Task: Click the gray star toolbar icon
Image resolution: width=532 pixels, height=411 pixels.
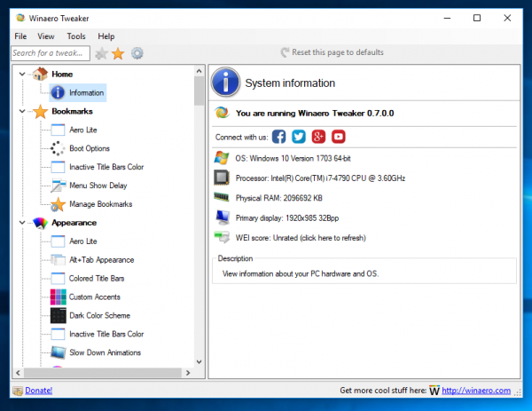Action: [100, 53]
